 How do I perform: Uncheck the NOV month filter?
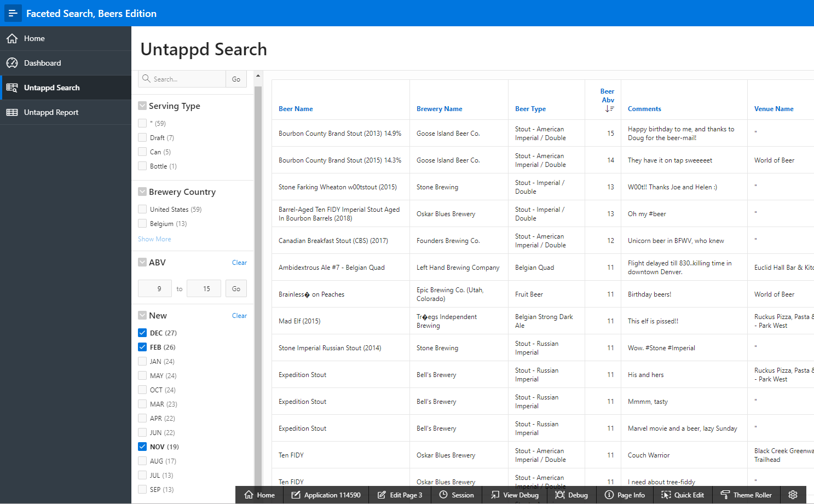(142, 447)
